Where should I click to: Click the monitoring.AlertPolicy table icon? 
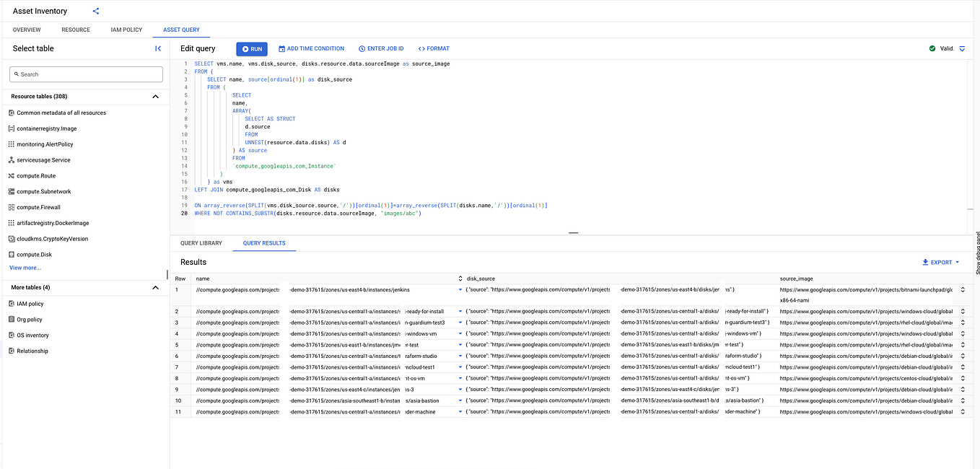pyautogui.click(x=12, y=144)
